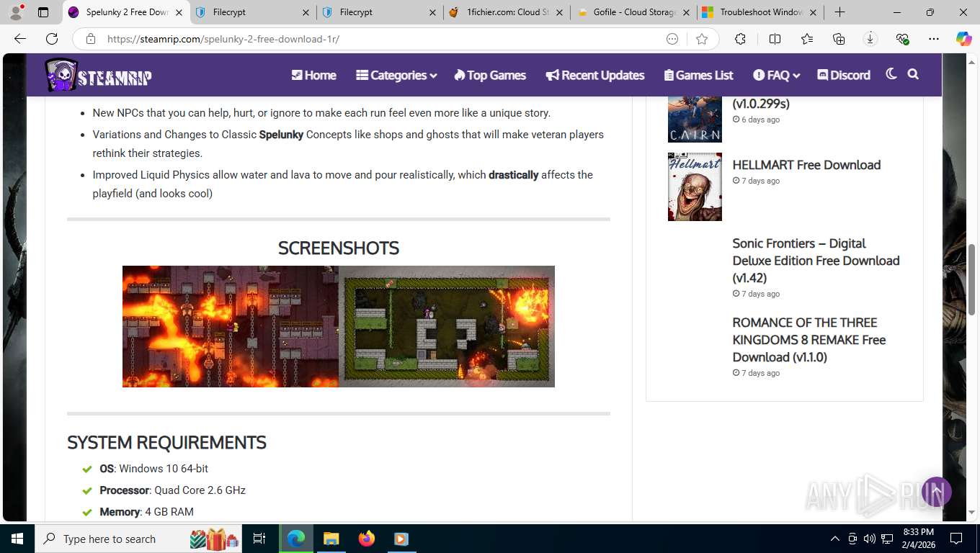Open ROMANCE OF THE THREE KINGDOMS link
The height and width of the screenshot is (553, 980).
tap(809, 340)
